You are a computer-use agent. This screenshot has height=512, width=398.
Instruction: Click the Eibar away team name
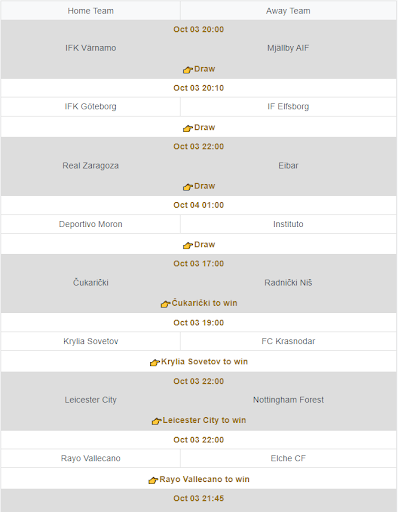coord(288,165)
